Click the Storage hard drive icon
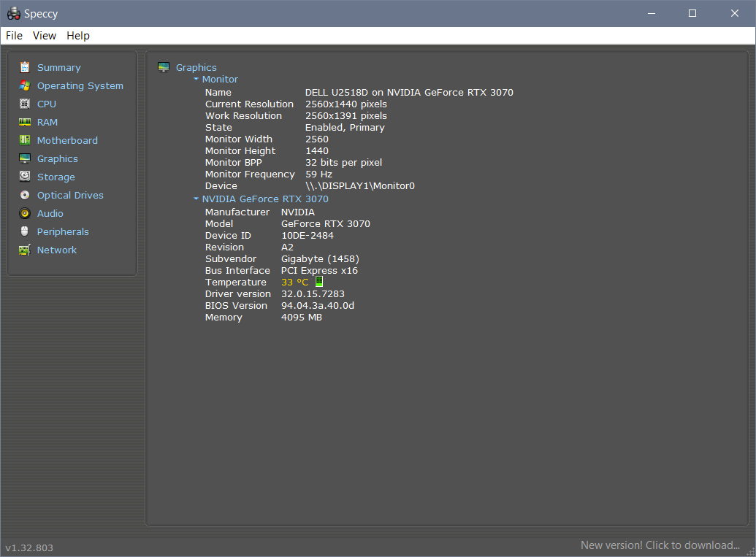Screen dimensions: 756x557 25,177
